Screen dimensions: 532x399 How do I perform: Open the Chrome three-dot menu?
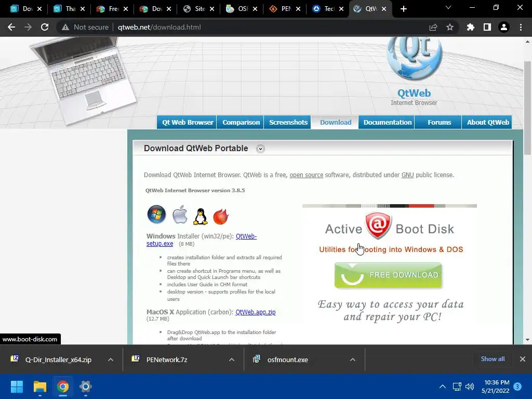coord(521,27)
